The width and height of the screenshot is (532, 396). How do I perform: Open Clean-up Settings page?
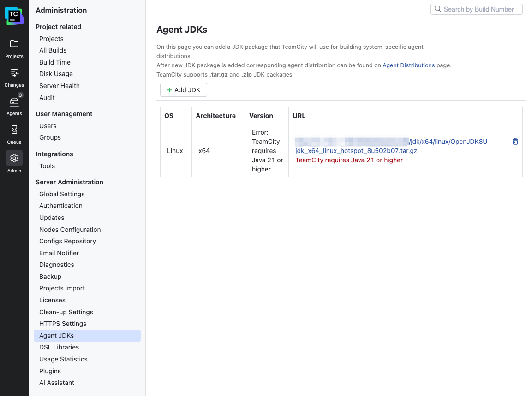66,312
